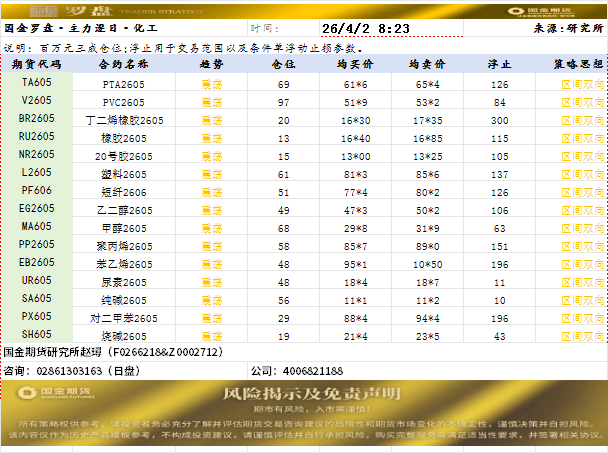The width and height of the screenshot is (608, 453).
Task: Click contract name 烧碱2605
Action: pos(124,336)
